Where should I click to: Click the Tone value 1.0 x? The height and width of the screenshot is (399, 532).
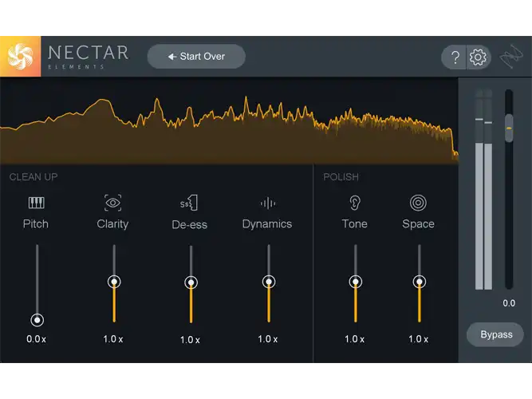coord(355,339)
